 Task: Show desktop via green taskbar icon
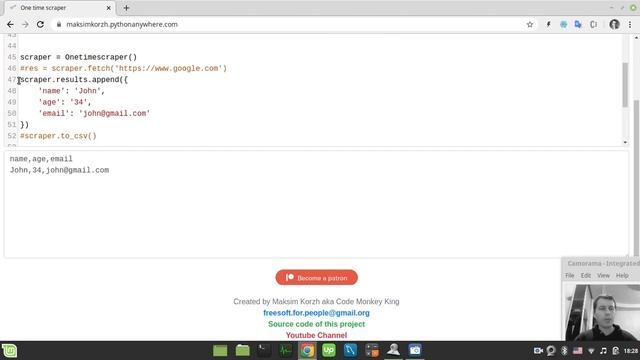tap(220, 351)
